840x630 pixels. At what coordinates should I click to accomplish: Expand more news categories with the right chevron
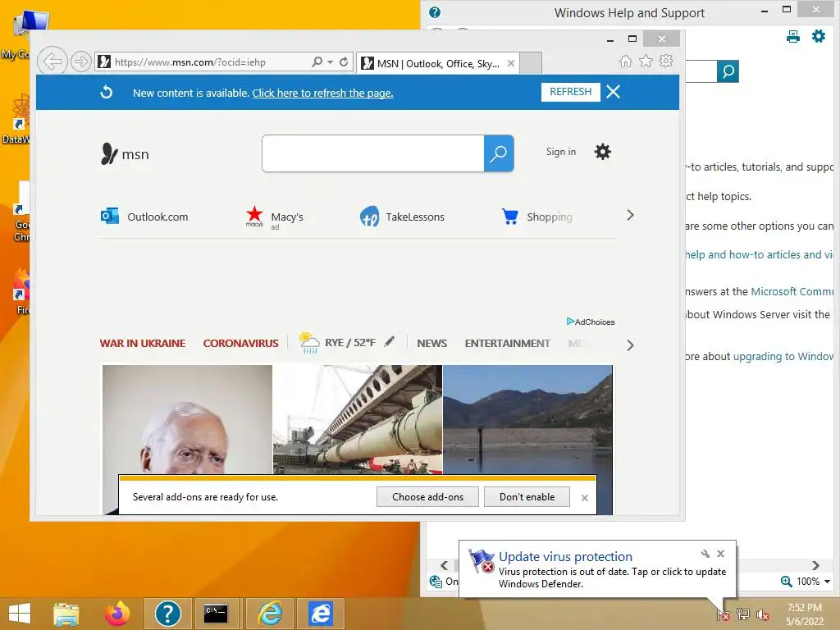[x=631, y=345]
